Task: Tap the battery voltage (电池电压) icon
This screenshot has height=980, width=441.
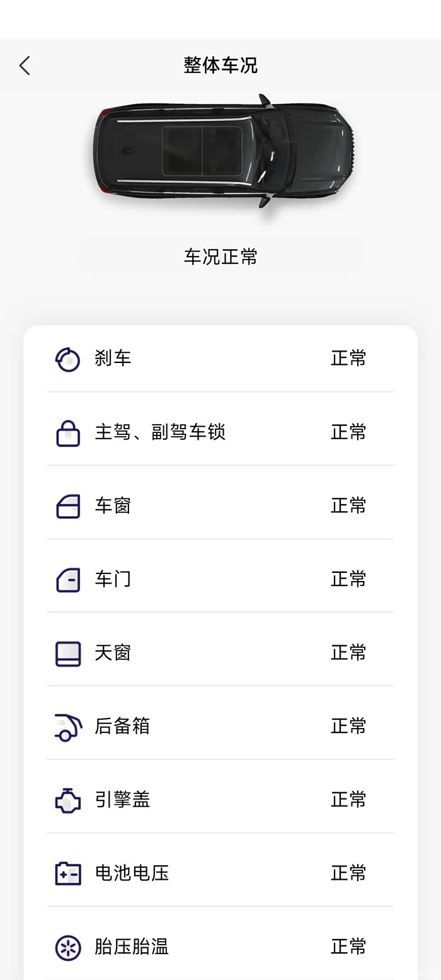Action: coord(67,874)
